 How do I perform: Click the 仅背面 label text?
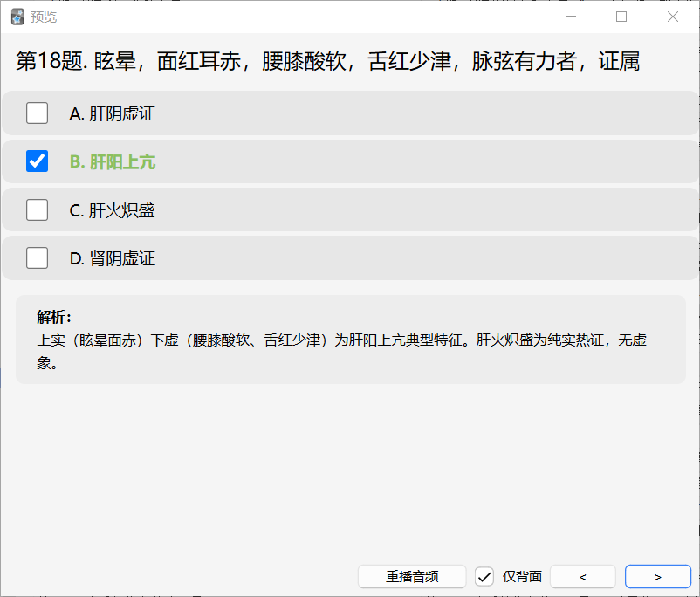point(522,576)
